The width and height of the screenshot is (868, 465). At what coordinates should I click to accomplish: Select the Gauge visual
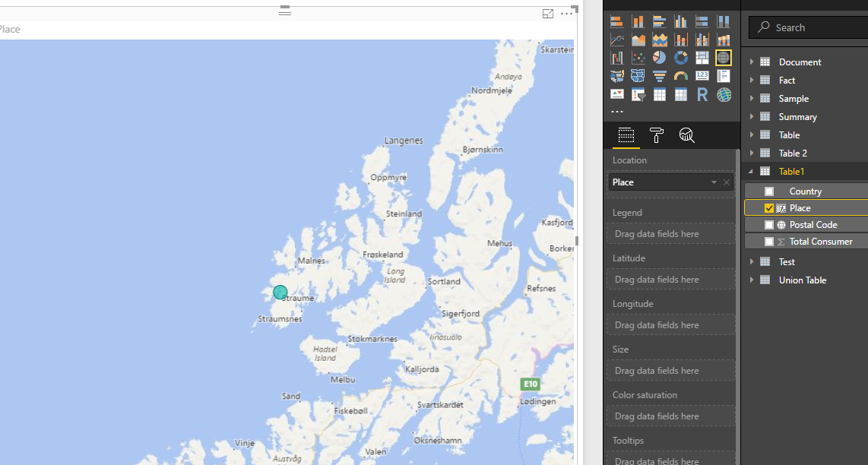click(x=680, y=76)
